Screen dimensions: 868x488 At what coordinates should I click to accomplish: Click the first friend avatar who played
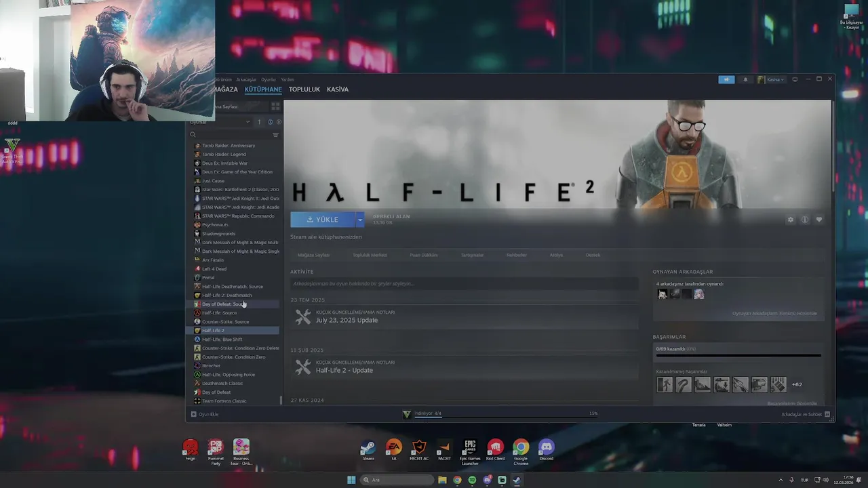pos(663,294)
